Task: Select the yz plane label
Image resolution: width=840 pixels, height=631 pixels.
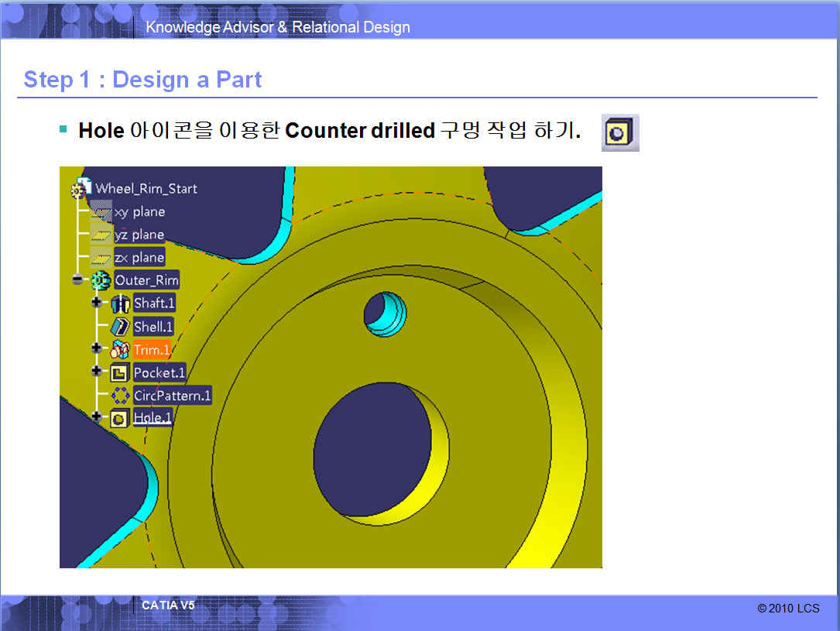Action: 139,235
